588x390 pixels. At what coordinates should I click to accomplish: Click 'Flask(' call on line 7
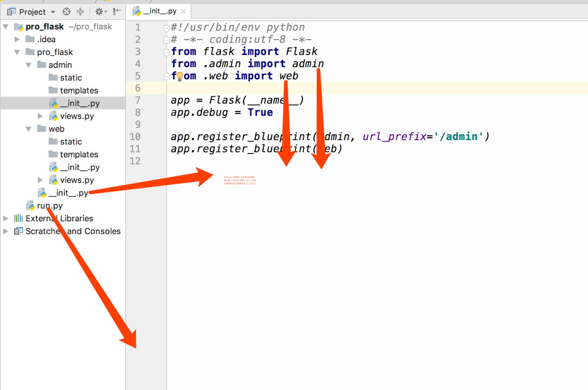[228, 100]
